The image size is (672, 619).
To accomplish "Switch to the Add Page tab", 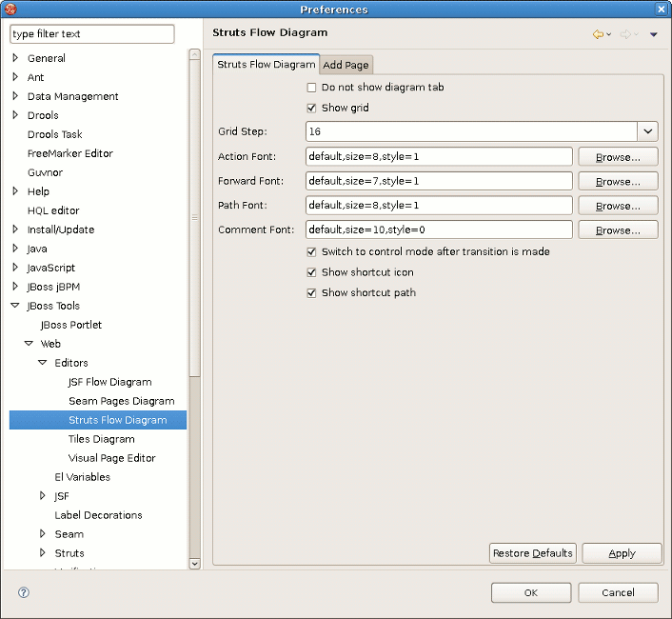I will (x=346, y=65).
